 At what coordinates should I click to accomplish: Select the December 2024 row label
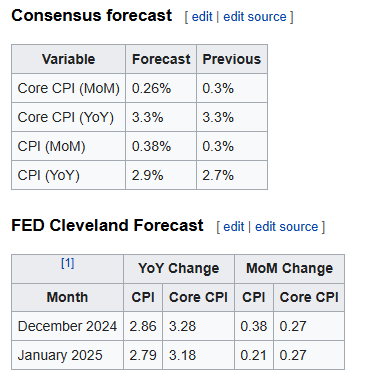[x=67, y=326]
